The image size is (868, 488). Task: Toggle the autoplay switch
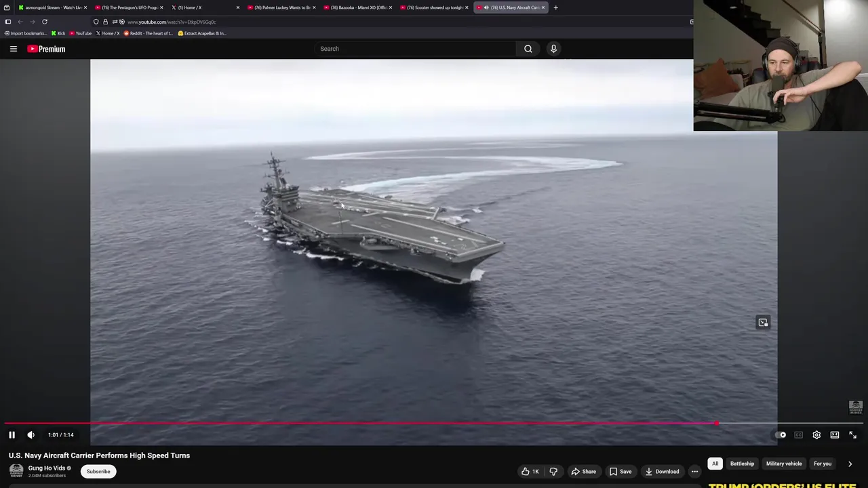[781, 435]
